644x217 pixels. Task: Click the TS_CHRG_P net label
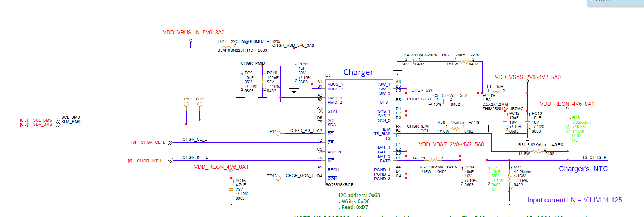click(594, 157)
